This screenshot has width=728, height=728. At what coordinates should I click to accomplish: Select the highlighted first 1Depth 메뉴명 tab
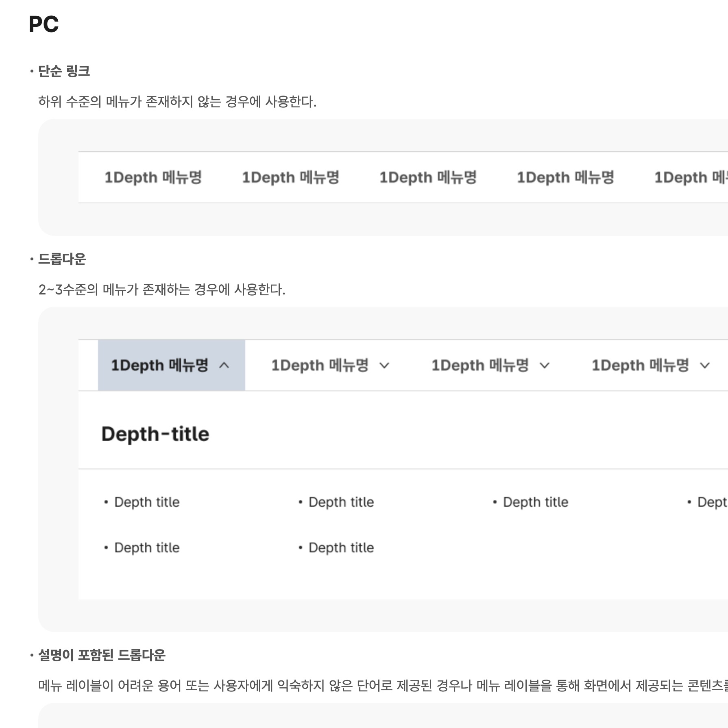click(x=159, y=365)
